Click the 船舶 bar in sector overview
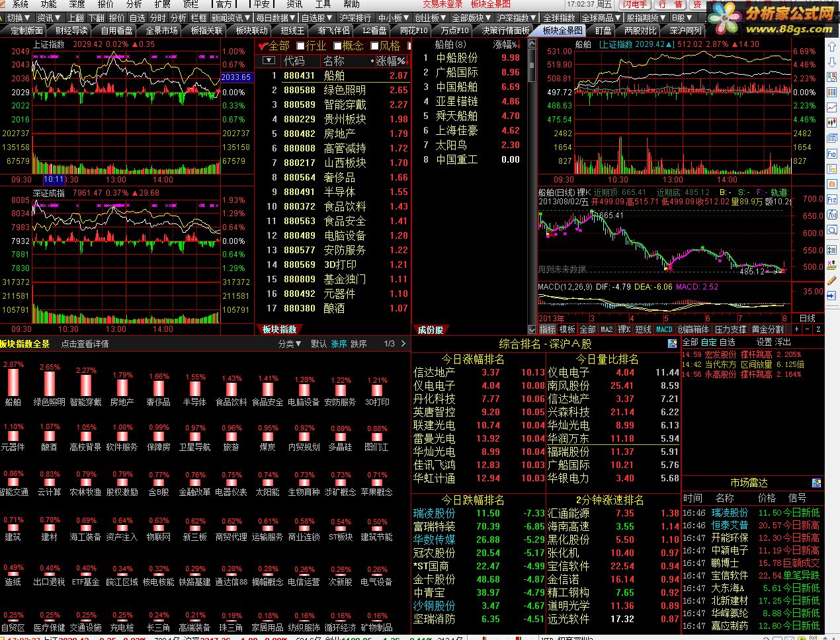840x640 pixels. tap(13, 383)
